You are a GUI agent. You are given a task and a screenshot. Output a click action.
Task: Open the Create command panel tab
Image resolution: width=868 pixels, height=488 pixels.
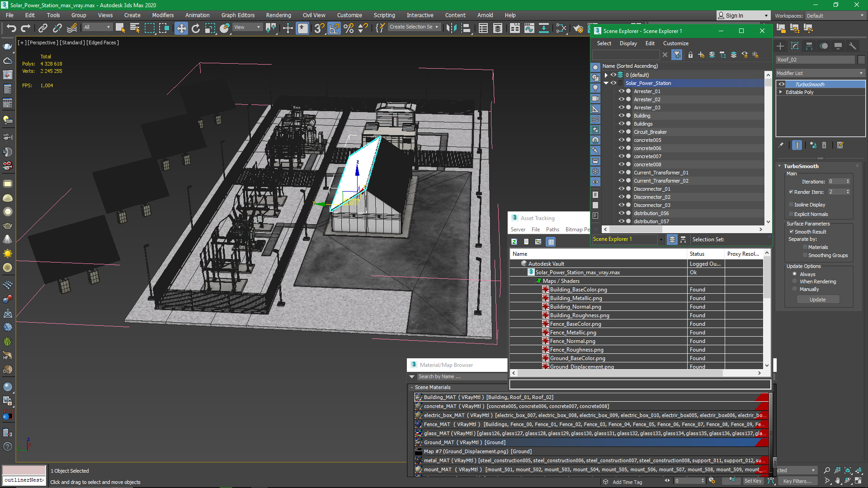tap(780, 46)
